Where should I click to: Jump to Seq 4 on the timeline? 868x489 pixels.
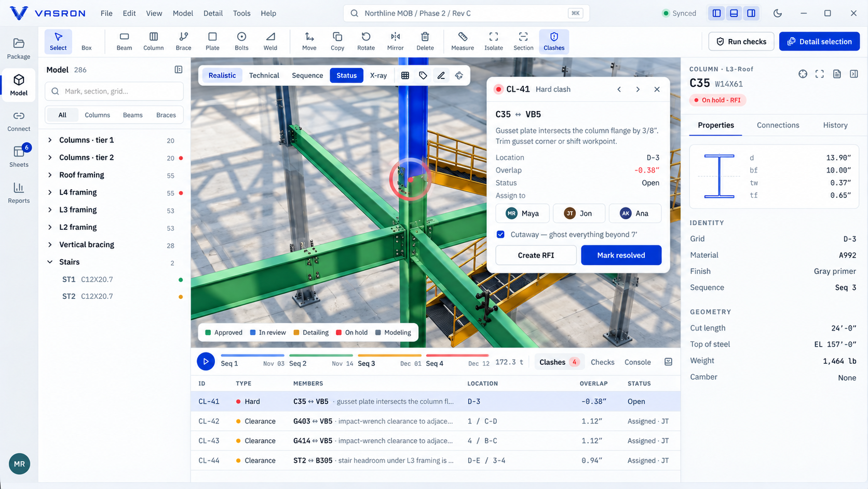pos(457,361)
